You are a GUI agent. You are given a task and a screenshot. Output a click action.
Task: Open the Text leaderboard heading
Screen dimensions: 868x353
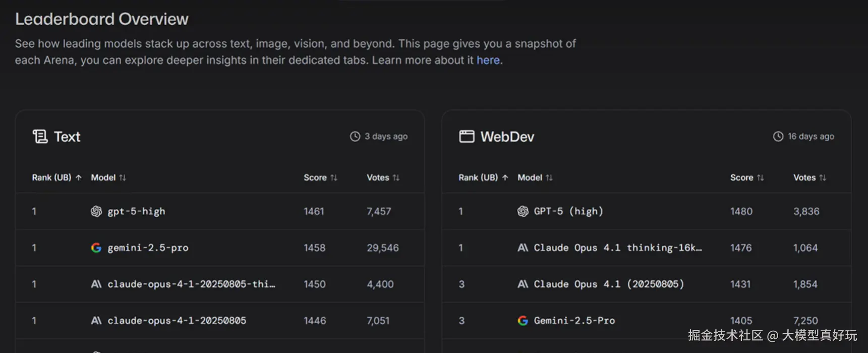pos(67,137)
